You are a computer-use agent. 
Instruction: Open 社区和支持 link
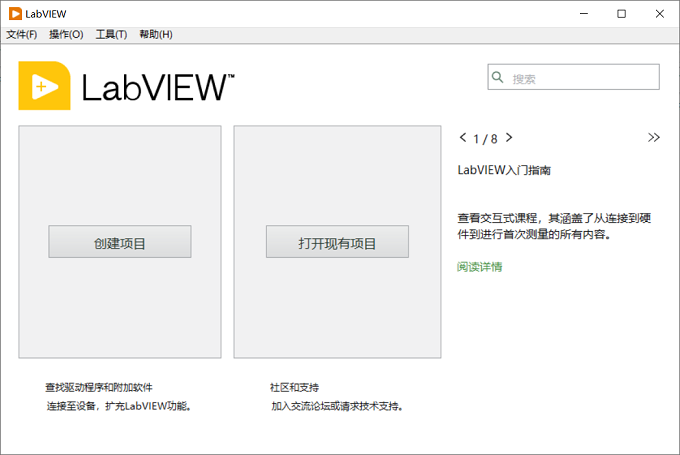294,387
